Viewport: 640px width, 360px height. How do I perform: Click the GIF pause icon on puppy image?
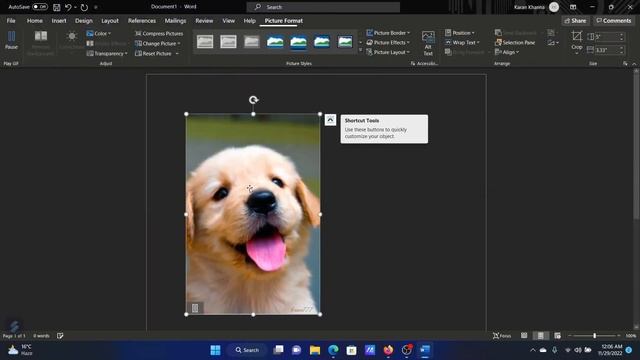point(195,308)
